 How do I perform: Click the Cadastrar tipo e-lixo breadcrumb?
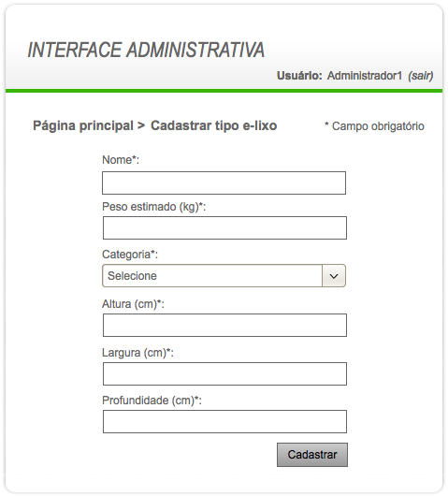click(214, 125)
